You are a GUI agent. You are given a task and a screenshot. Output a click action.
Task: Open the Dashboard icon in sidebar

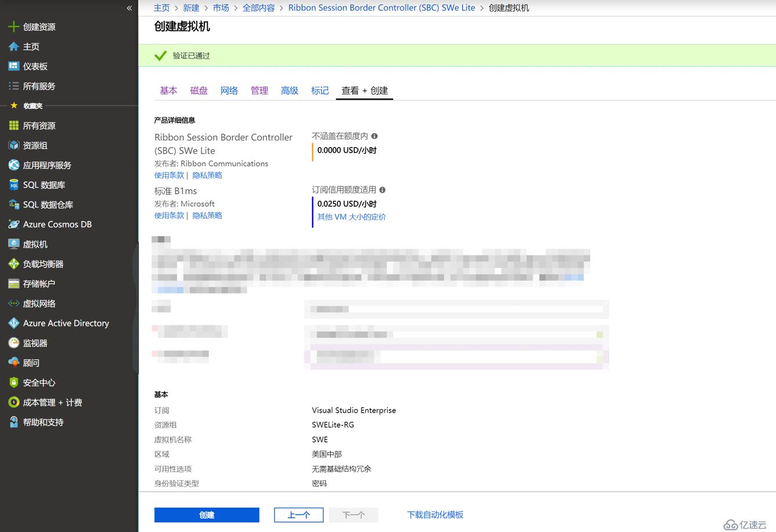pos(13,66)
